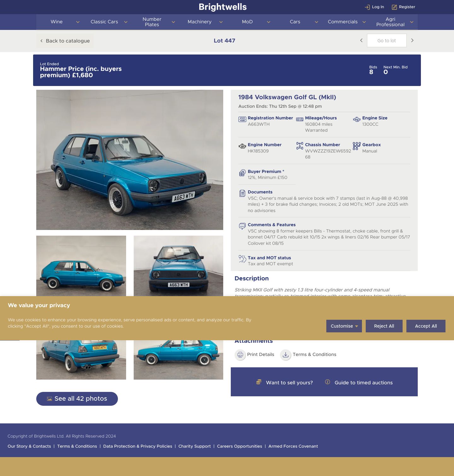454x476 pixels.
Task: Open Charity Support footer link
Action: [195, 446]
